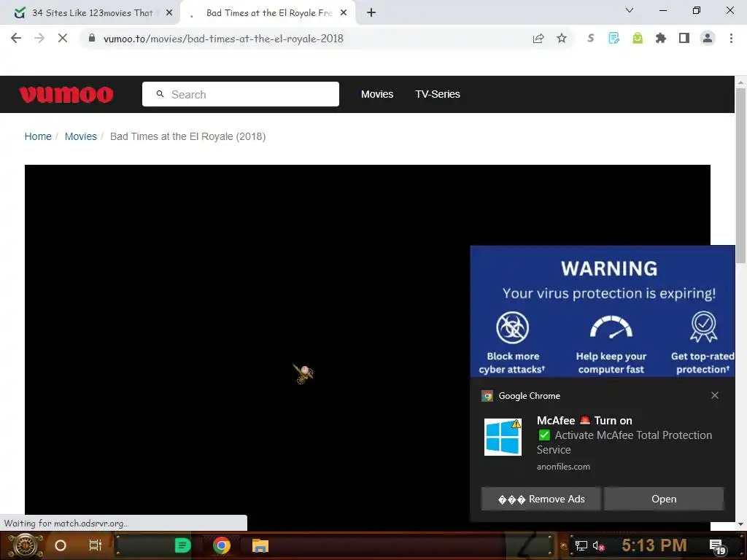747x560 pixels.
Task: Open the S extension icon in toolbar
Action: (591, 38)
